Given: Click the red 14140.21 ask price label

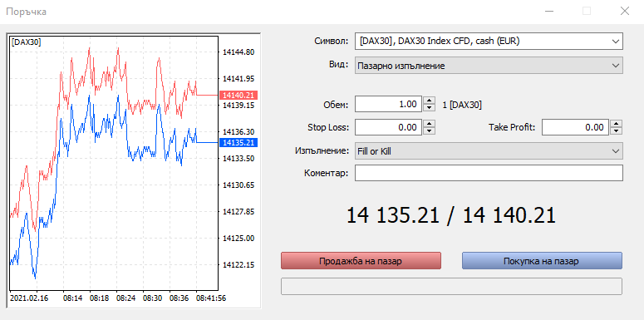Looking at the screenshot, I should coord(238,96).
